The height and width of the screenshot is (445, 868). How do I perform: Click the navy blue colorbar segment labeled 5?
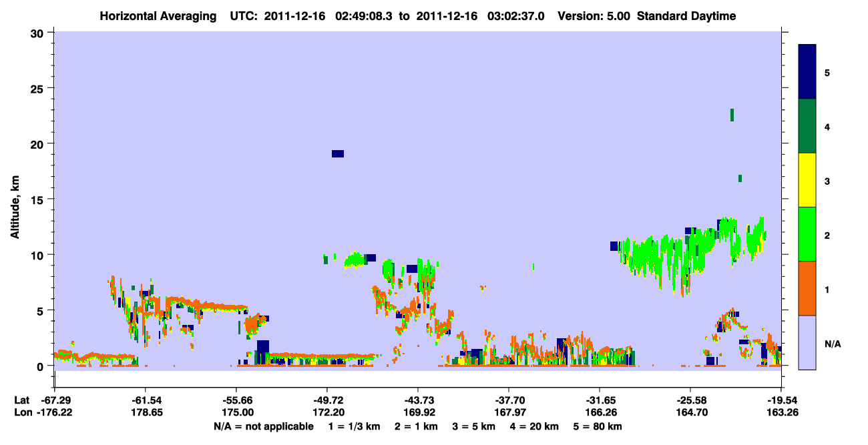click(807, 71)
